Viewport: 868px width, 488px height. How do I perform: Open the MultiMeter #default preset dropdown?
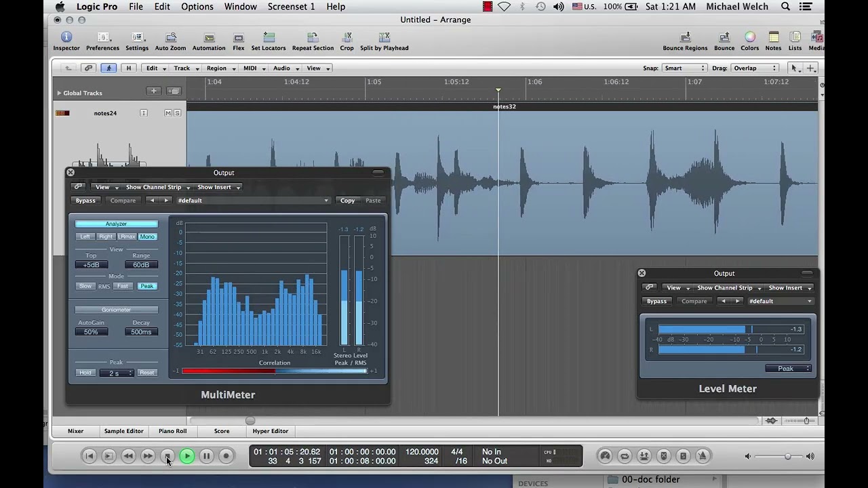pyautogui.click(x=253, y=201)
